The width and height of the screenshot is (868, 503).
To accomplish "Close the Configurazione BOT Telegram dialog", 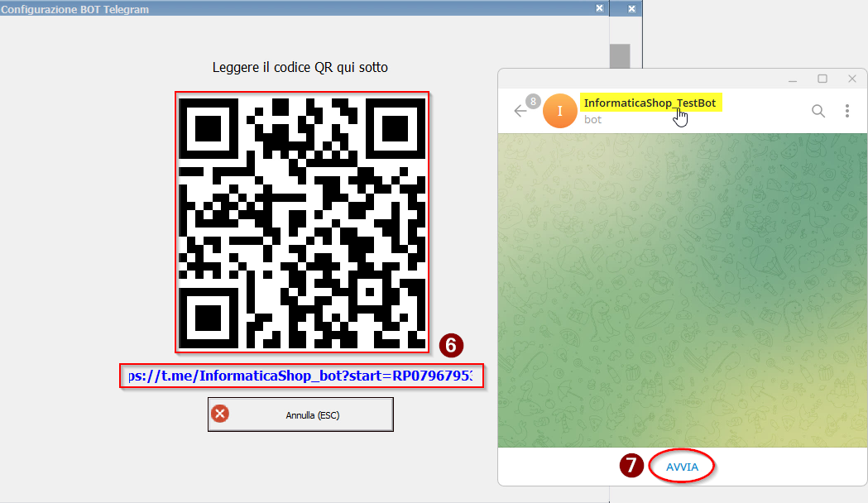I will click(x=599, y=7).
